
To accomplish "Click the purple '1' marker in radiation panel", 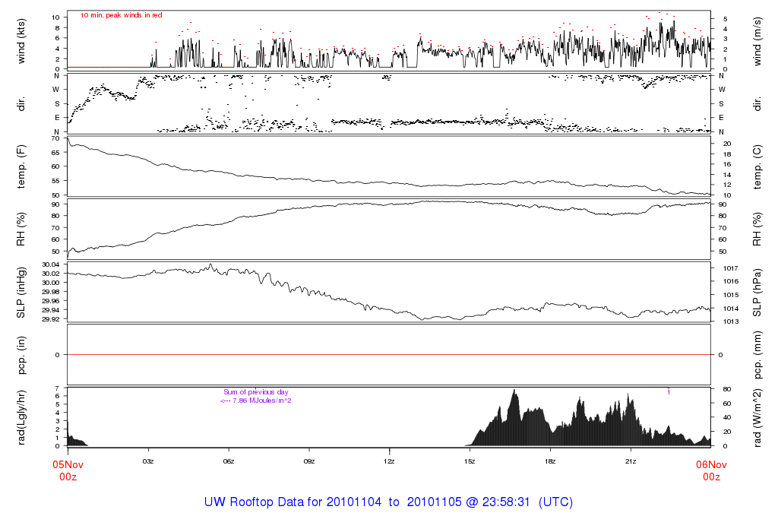I will pos(669,392).
